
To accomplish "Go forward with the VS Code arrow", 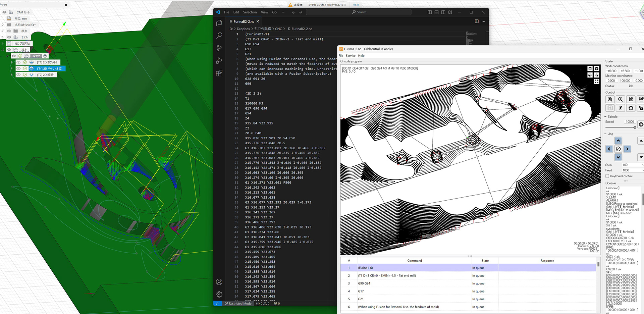I will [301, 12].
